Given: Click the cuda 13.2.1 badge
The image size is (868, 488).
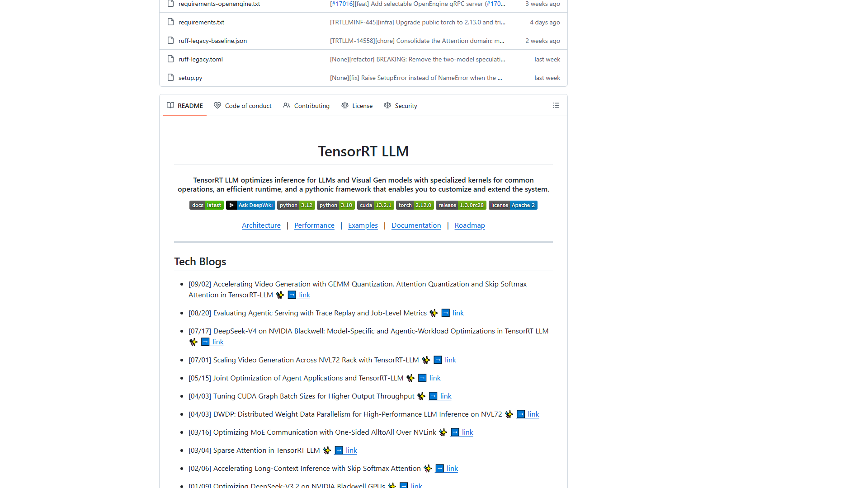Looking at the screenshot, I should pyautogui.click(x=376, y=205).
